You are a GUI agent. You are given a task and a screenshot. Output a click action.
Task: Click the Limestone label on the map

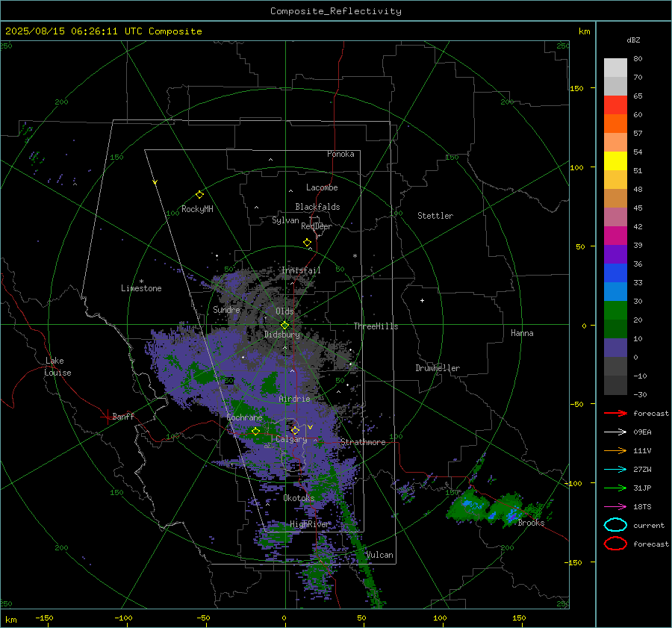point(141,288)
